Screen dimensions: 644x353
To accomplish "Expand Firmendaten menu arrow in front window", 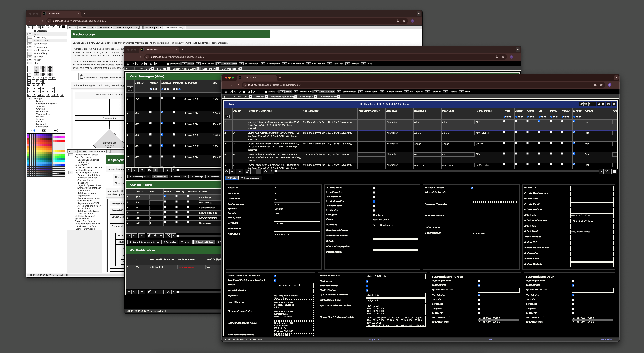I will coord(361,92).
